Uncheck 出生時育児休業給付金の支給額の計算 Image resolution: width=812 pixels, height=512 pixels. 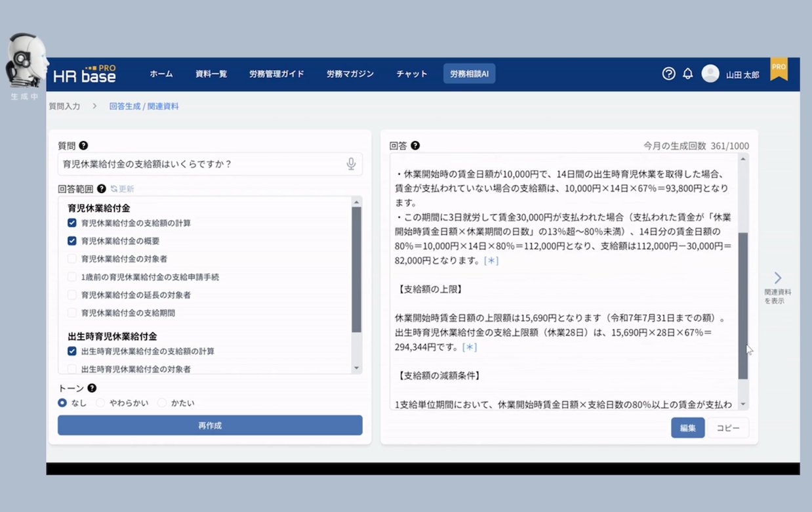click(x=72, y=351)
